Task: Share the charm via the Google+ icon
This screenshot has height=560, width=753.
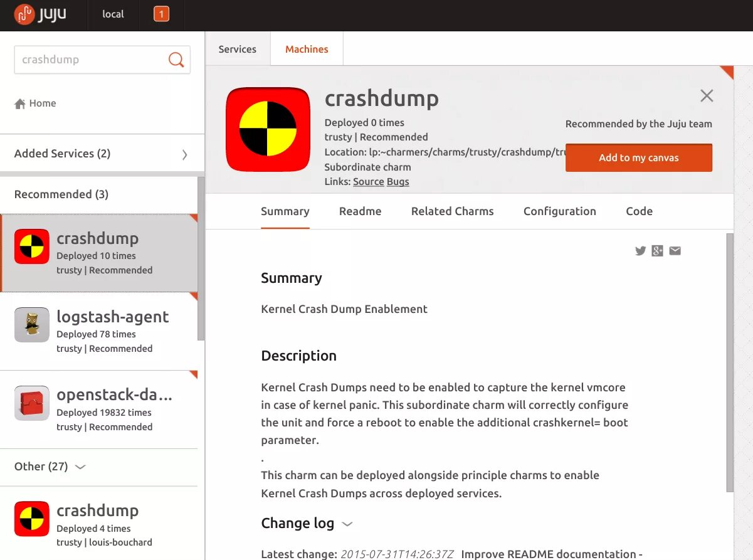Action: click(x=657, y=250)
